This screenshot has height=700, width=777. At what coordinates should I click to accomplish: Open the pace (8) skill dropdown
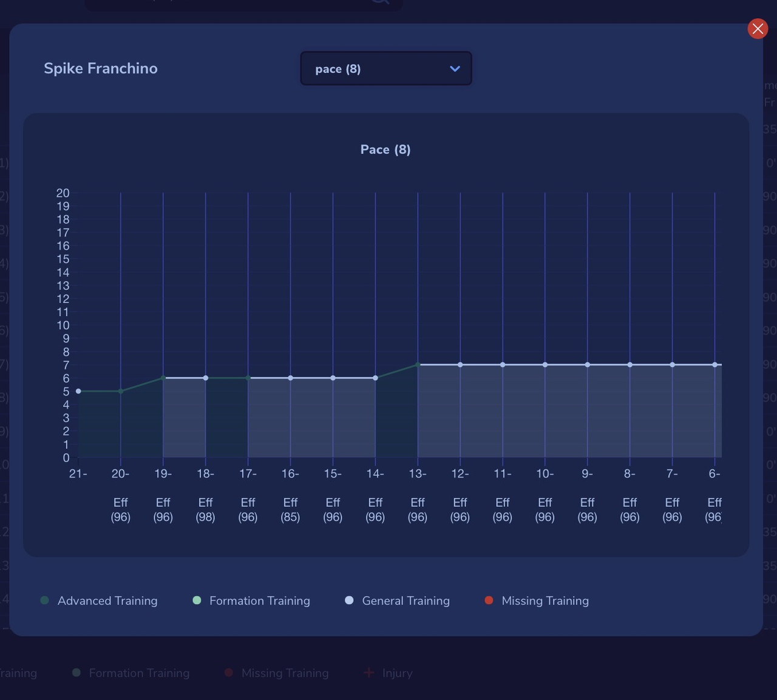386,69
